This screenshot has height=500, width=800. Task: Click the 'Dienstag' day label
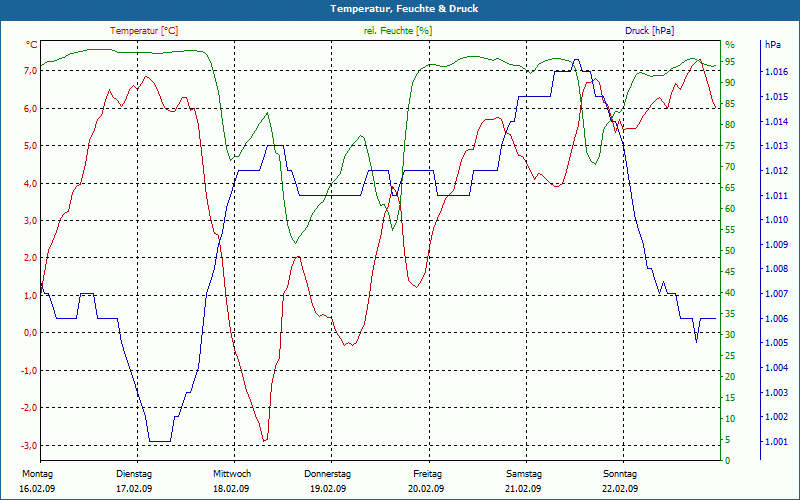134,474
